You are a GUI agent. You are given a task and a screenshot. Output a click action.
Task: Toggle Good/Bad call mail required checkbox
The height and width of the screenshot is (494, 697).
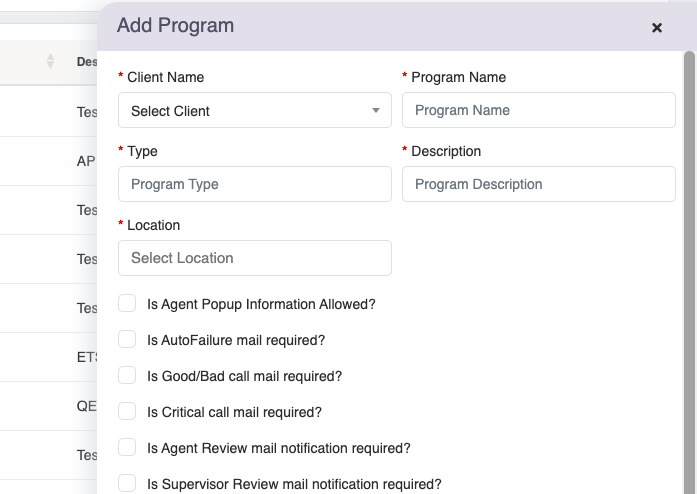(127, 375)
